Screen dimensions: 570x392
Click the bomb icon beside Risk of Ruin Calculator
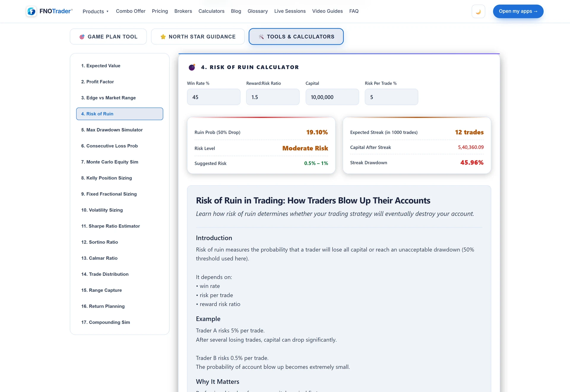(192, 67)
